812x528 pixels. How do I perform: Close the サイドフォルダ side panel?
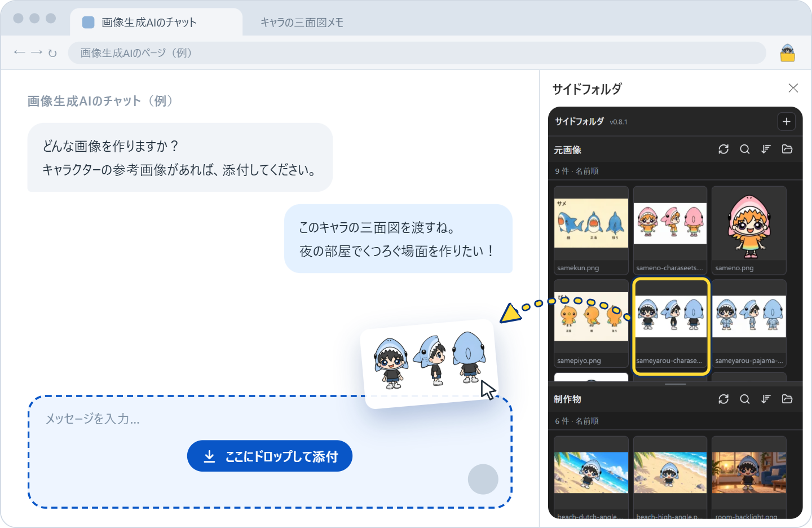point(793,88)
